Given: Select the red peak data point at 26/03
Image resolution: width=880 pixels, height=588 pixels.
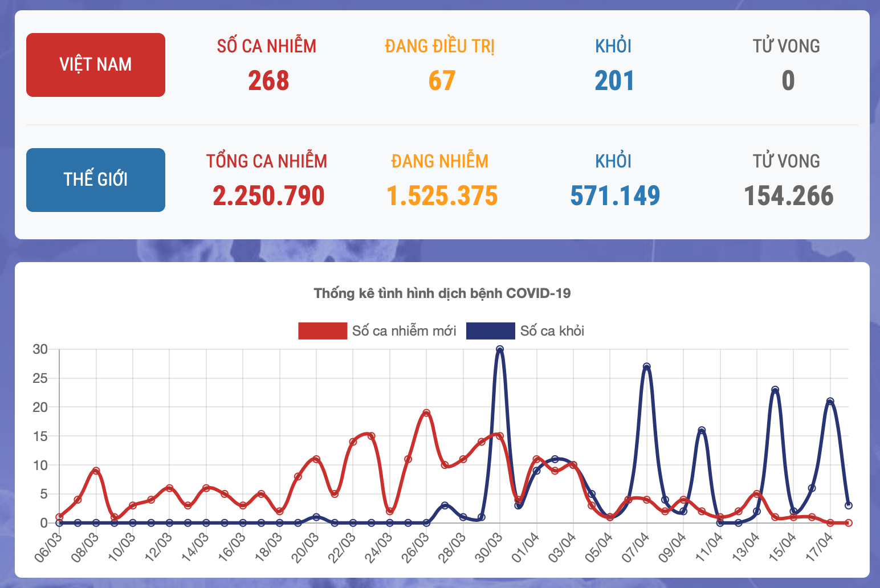Looking at the screenshot, I should click(426, 413).
